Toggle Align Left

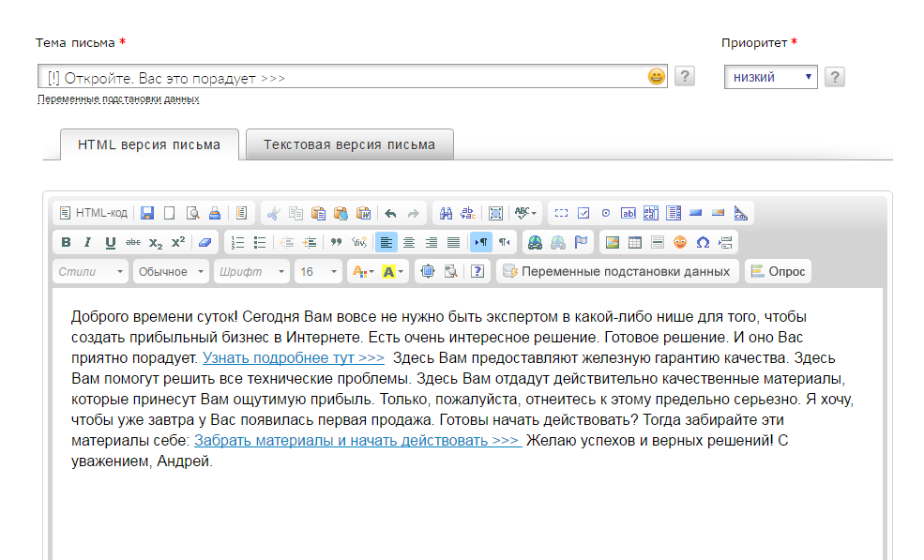(386, 242)
